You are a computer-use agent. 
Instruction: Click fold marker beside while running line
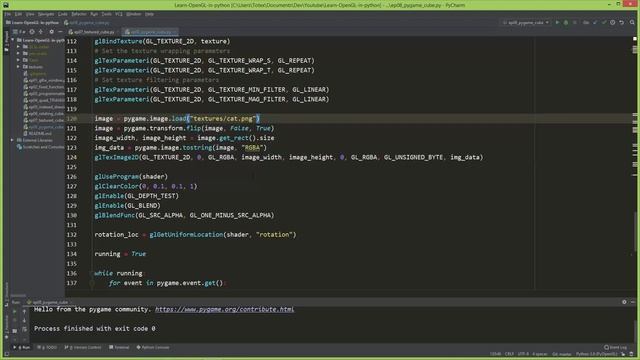92,273
